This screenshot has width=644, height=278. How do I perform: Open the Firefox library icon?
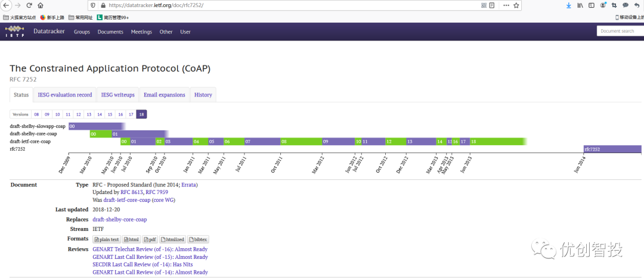tap(580, 5)
